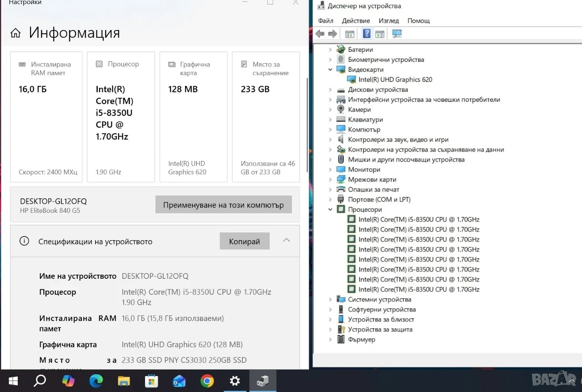The image size is (582, 392).
Task: Open the Място за съхранение card
Action: point(266,117)
